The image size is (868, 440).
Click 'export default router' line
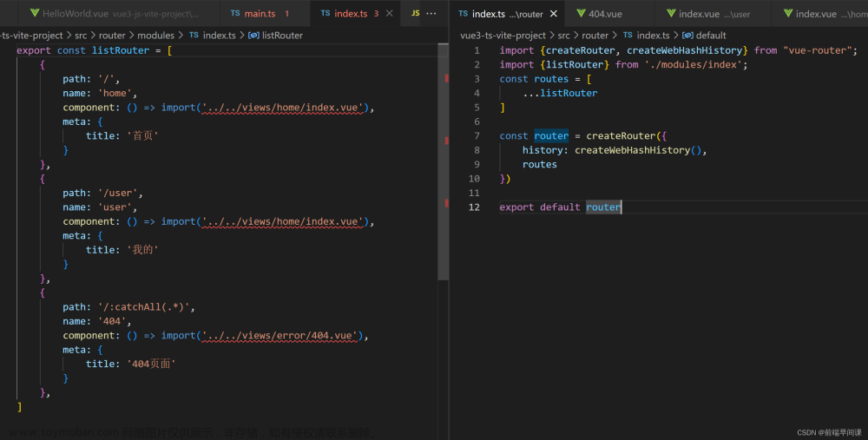click(560, 207)
